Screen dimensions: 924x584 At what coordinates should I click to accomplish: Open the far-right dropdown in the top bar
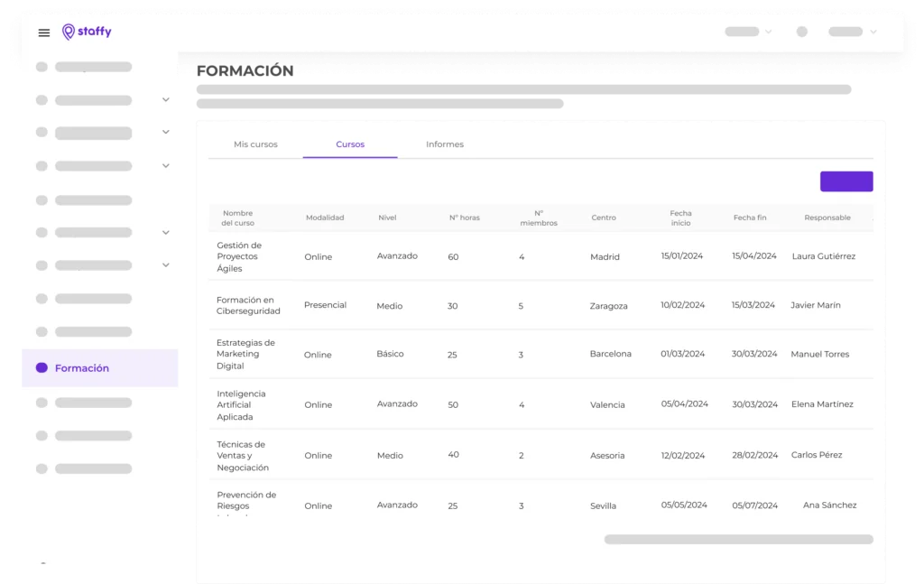coord(853,32)
